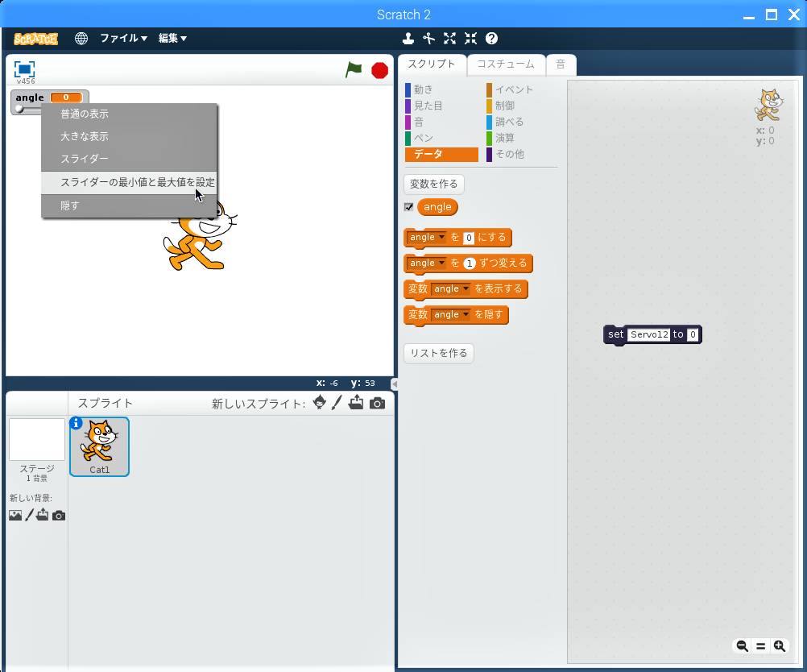Click リストを作る button
This screenshot has width=807, height=672.
[x=438, y=353]
